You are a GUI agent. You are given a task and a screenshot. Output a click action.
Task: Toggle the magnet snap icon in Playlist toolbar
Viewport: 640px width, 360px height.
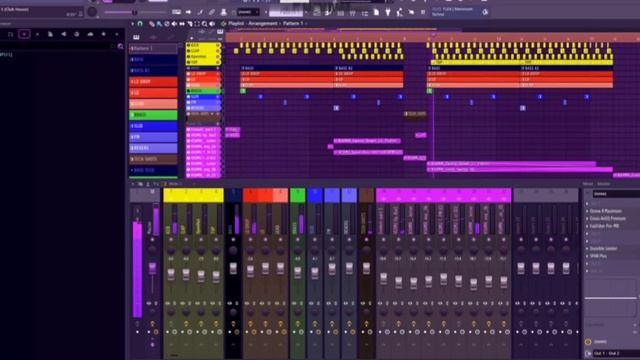[x=140, y=24]
